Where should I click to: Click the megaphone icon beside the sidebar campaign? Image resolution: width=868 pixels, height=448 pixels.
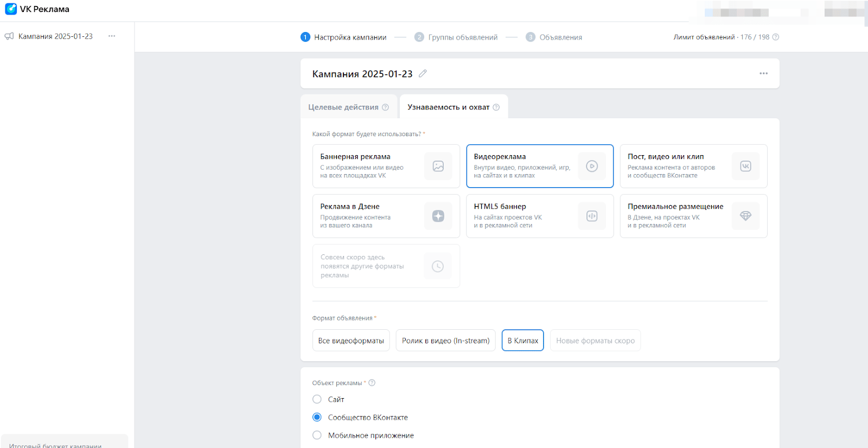[x=9, y=36]
